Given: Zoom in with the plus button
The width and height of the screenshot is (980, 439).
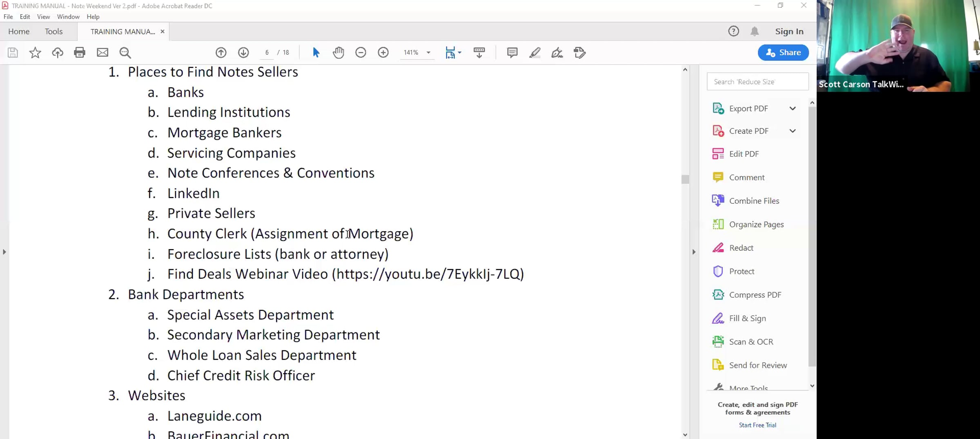Looking at the screenshot, I should point(383,53).
